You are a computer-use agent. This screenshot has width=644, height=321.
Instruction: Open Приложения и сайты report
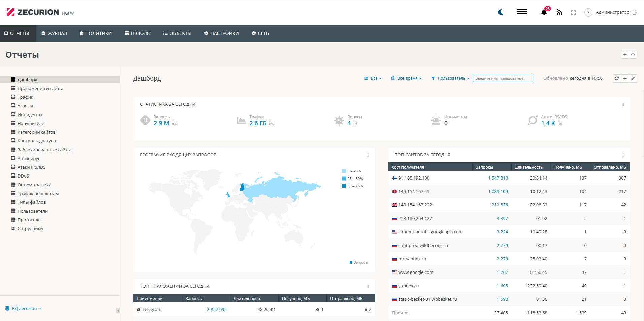point(40,88)
